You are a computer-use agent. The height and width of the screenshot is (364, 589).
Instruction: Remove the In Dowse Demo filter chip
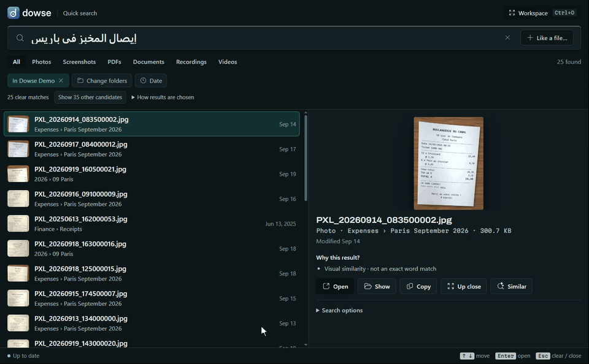pyautogui.click(x=61, y=80)
